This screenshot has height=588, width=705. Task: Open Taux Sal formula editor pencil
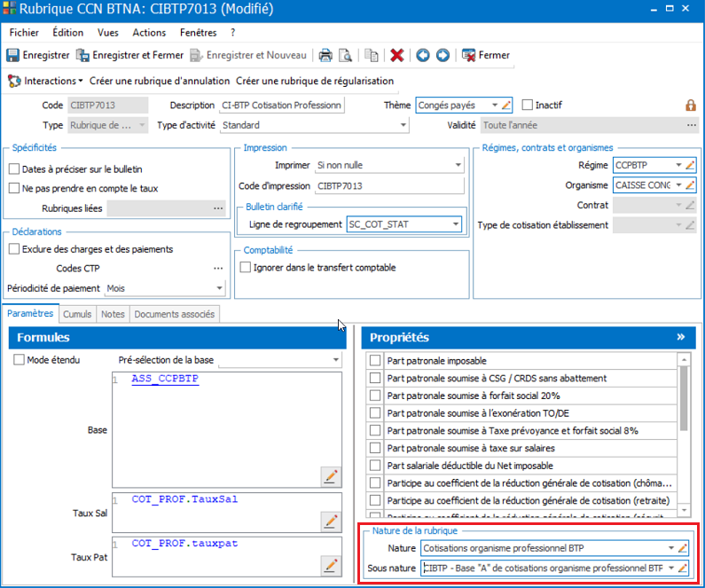tap(331, 521)
